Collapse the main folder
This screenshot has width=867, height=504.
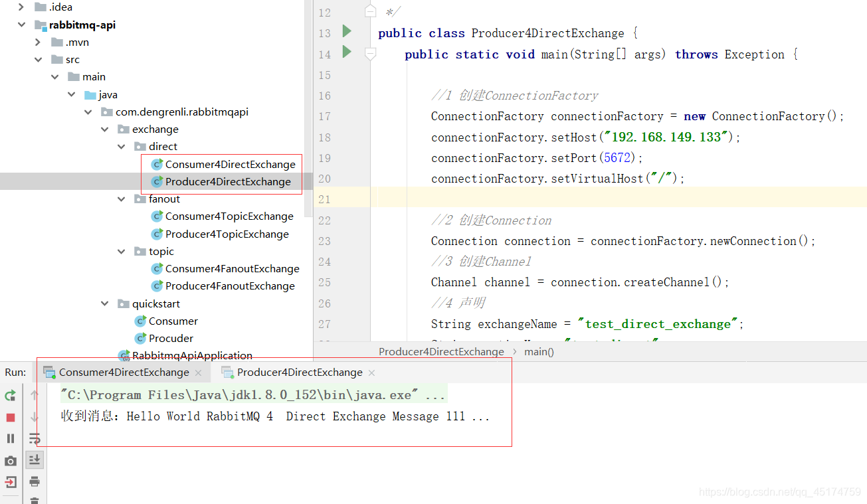[x=55, y=77]
